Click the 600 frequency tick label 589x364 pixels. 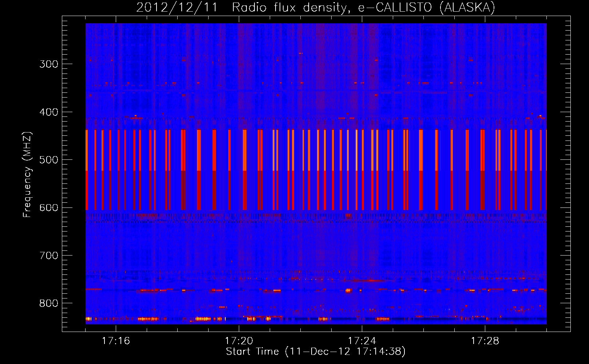point(49,208)
